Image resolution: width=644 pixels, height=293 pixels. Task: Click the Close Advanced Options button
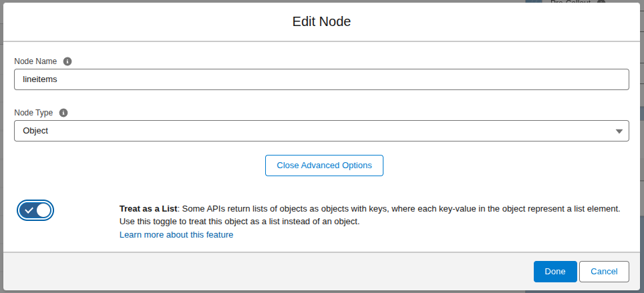[x=324, y=166]
